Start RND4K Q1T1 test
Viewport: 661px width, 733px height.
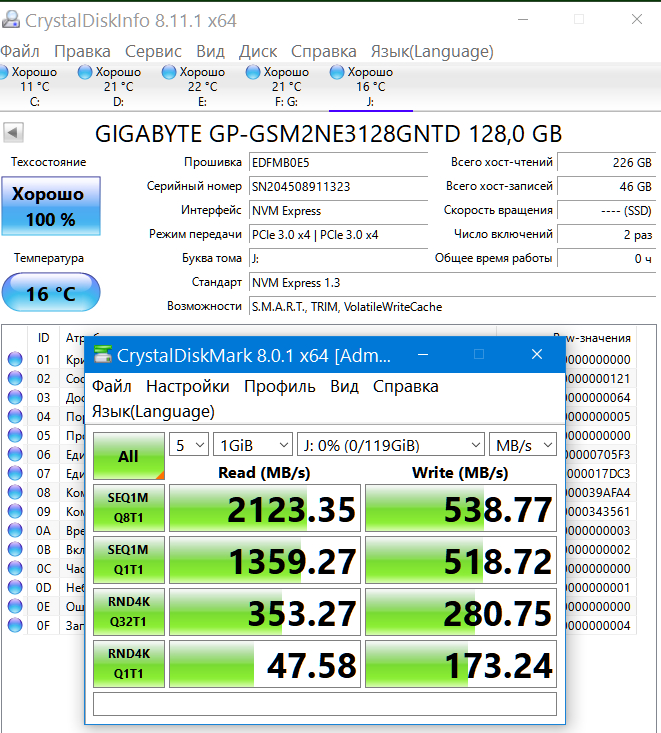129,663
